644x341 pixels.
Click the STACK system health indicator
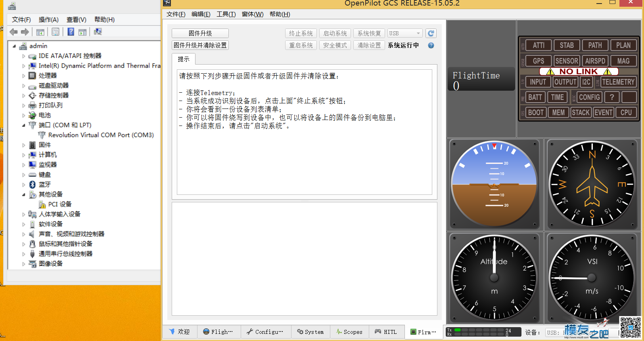point(581,112)
